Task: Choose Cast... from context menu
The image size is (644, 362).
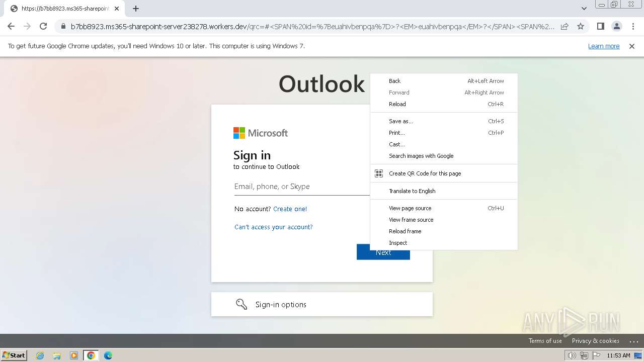Action: (x=444, y=144)
